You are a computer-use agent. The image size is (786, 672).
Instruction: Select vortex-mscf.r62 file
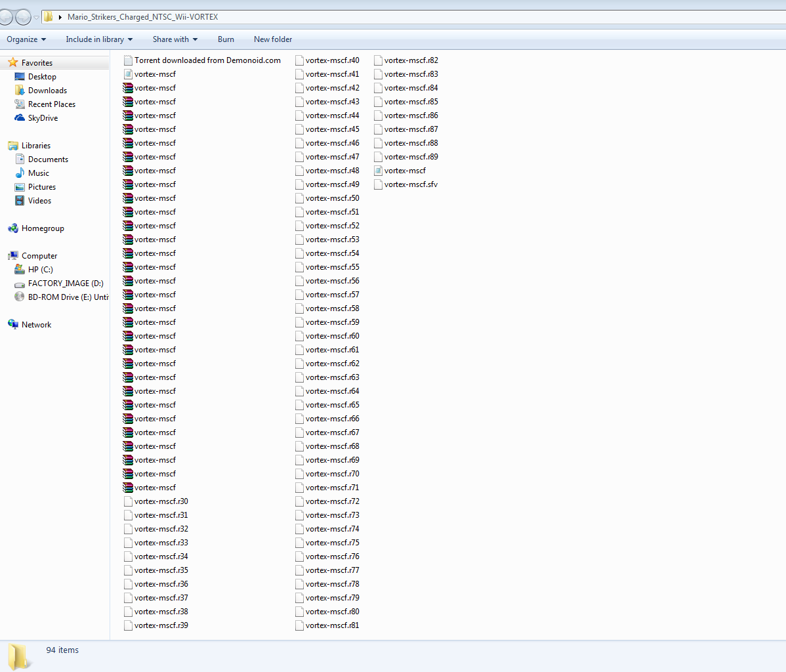pos(332,364)
